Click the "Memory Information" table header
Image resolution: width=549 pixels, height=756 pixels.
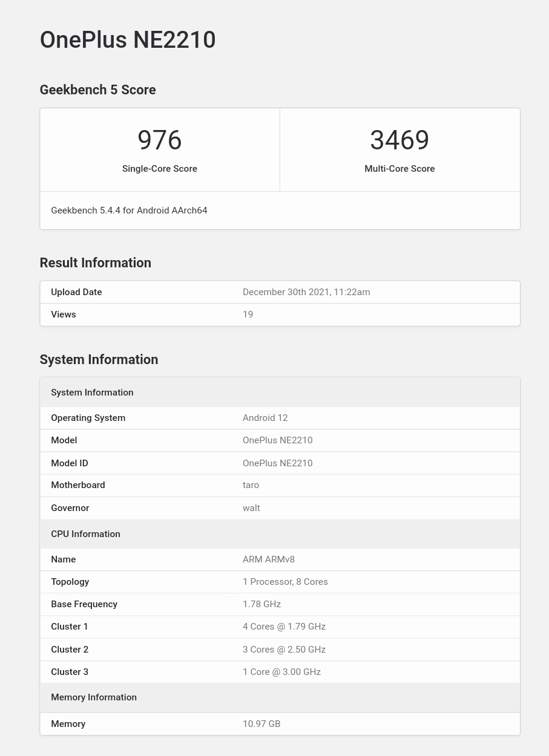pos(280,697)
